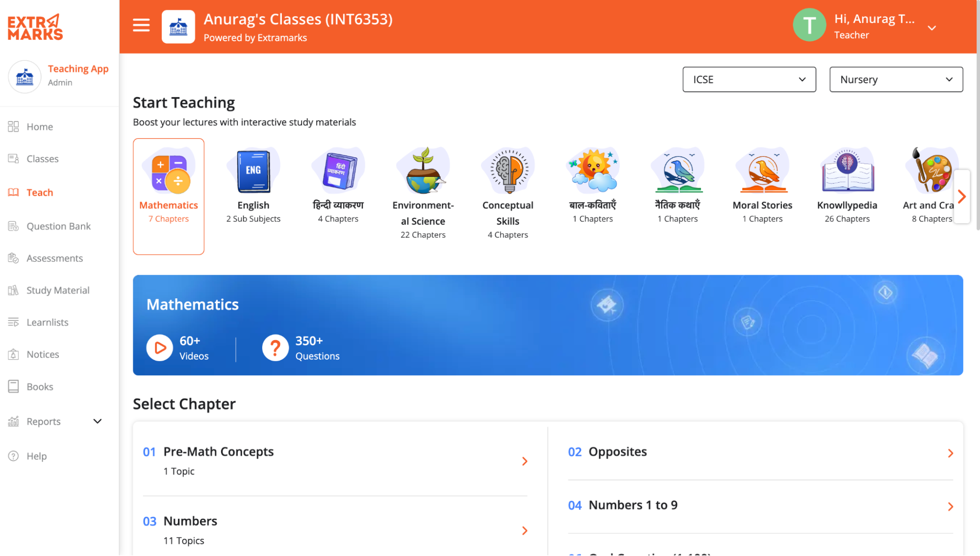Expand the Reports submenu chevron

tap(98, 421)
